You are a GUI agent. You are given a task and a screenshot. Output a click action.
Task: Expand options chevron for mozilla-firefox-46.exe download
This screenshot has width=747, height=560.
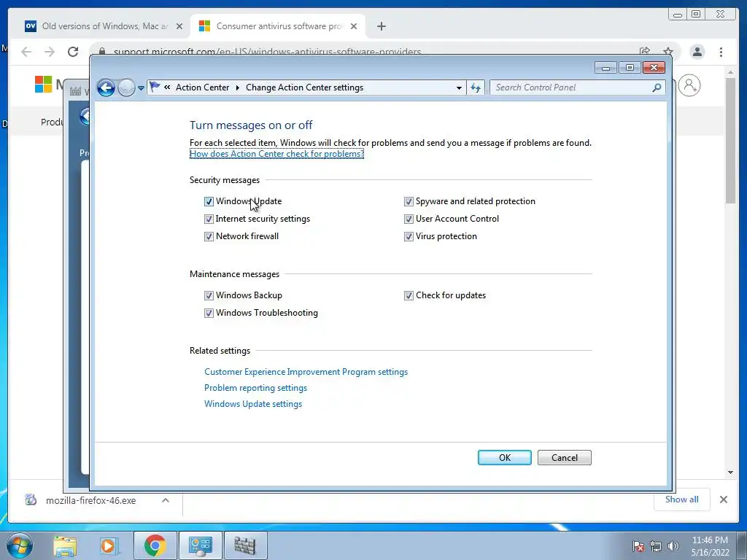[x=166, y=500]
